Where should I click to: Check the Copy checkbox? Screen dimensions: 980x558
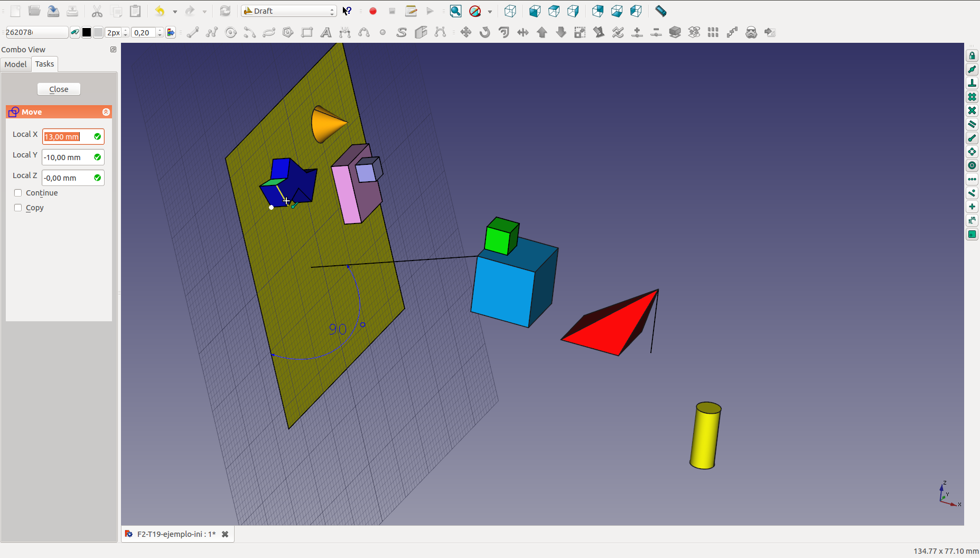tap(18, 208)
